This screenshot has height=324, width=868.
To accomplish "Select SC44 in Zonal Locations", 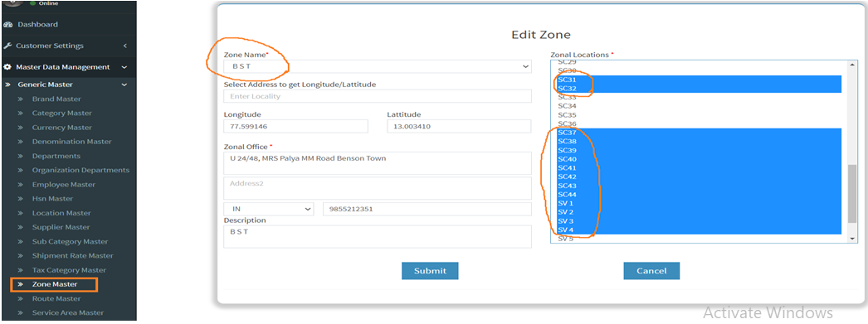I will (x=700, y=195).
